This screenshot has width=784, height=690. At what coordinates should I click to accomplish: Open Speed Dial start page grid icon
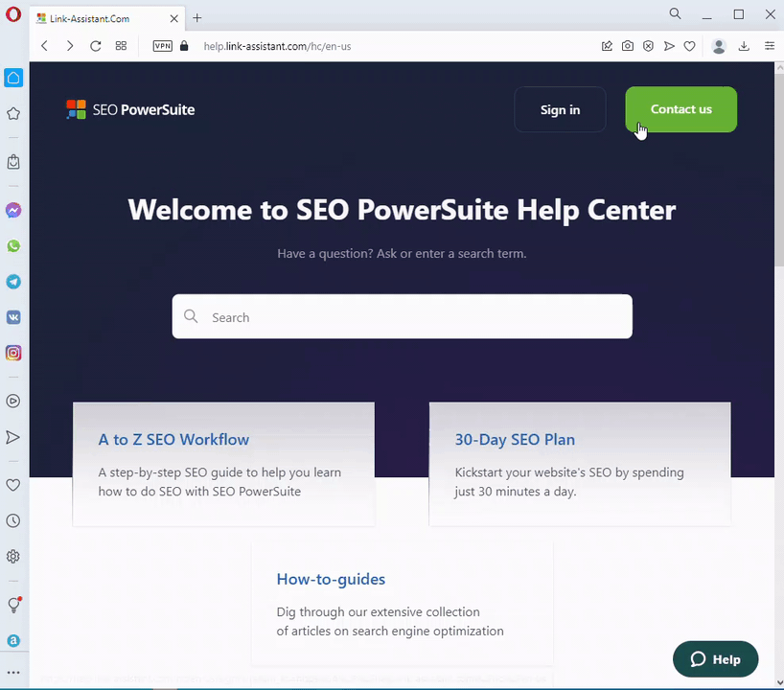[x=121, y=46]
